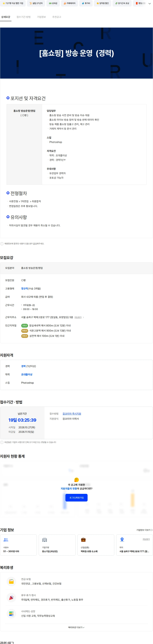Click 정규직 employment type link
This screenshot has width=153, height=644.
pyautogui.click(x=25, y=289)
